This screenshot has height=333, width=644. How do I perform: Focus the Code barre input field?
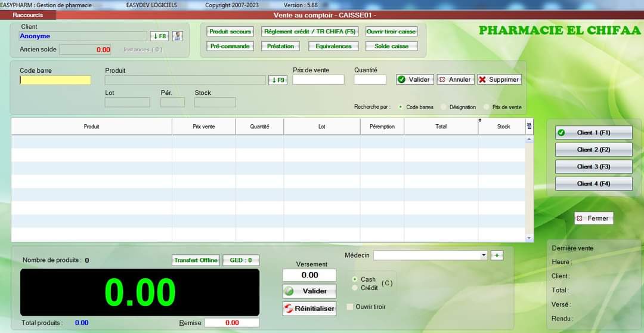[x=55, y=80]
